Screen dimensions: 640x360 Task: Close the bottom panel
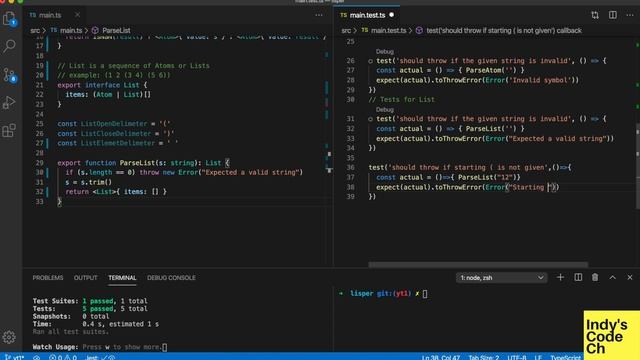pos(630,278)
